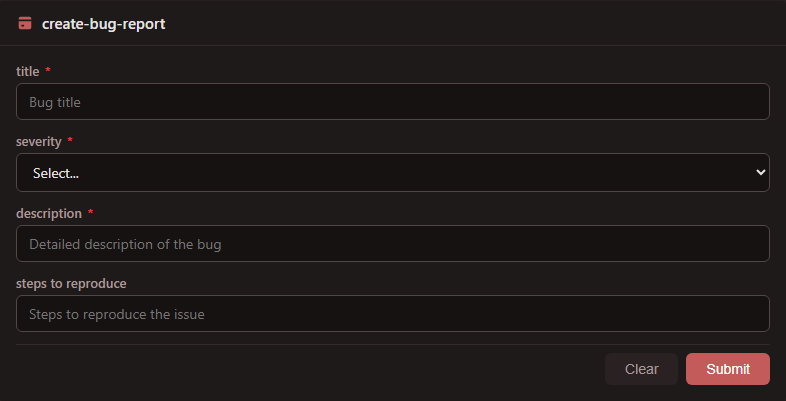Click the 'Bug title' placeholder text
This screenshot has width=786, height=401.
(55, 102)
